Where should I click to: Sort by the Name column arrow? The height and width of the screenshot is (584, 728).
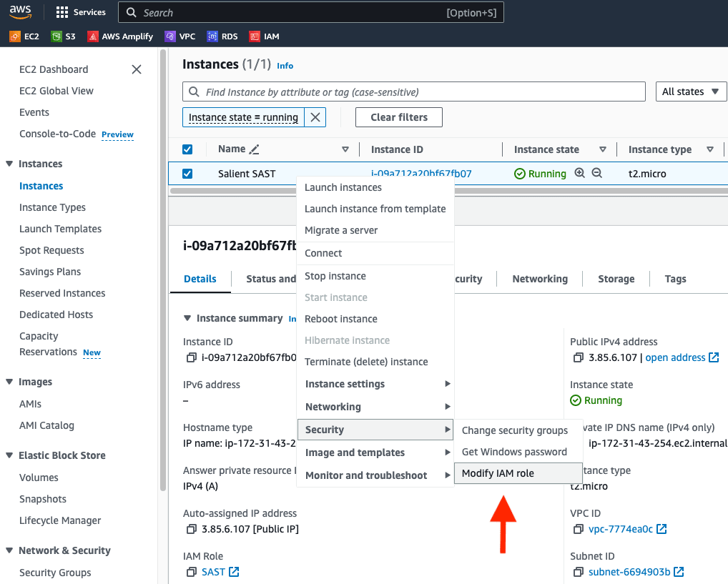tap(345, 149)
